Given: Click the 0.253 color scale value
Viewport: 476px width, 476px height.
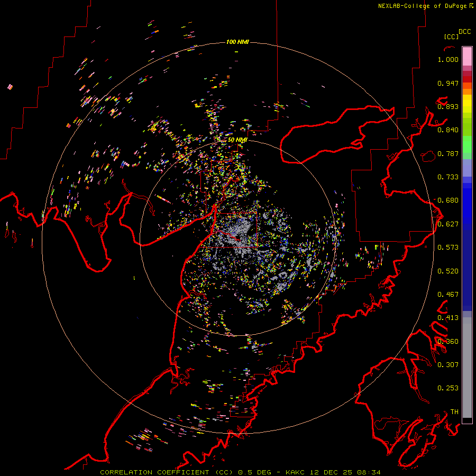Looking at the screenshot, I should click(x=448, y=388).
